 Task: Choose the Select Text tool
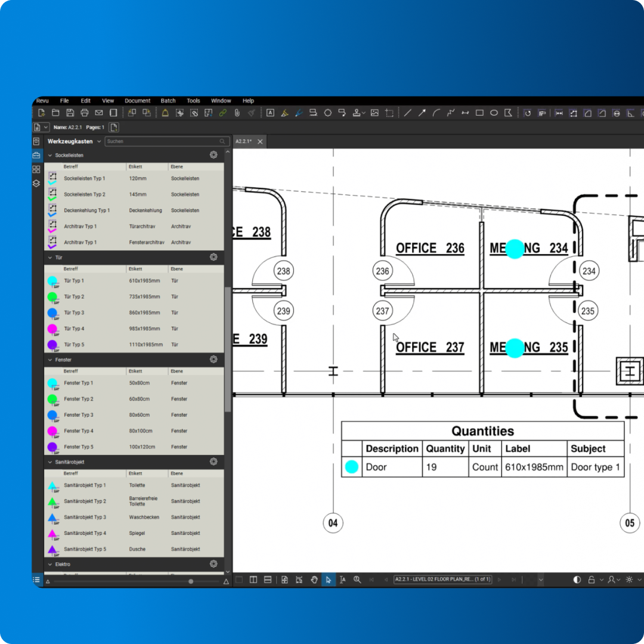(342, 580)
